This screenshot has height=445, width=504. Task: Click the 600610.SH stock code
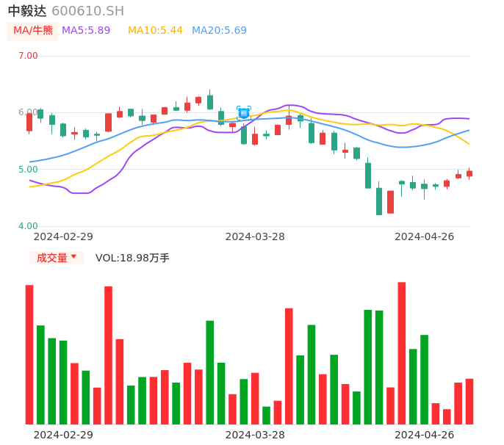87,11
